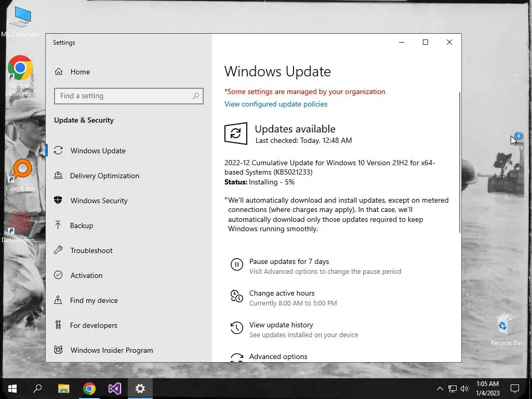Image resolution: width=532 pixels, height=399 pixels.
Task: Click the KB5021233 cumulative update description
Action: [x=329, y=167]
